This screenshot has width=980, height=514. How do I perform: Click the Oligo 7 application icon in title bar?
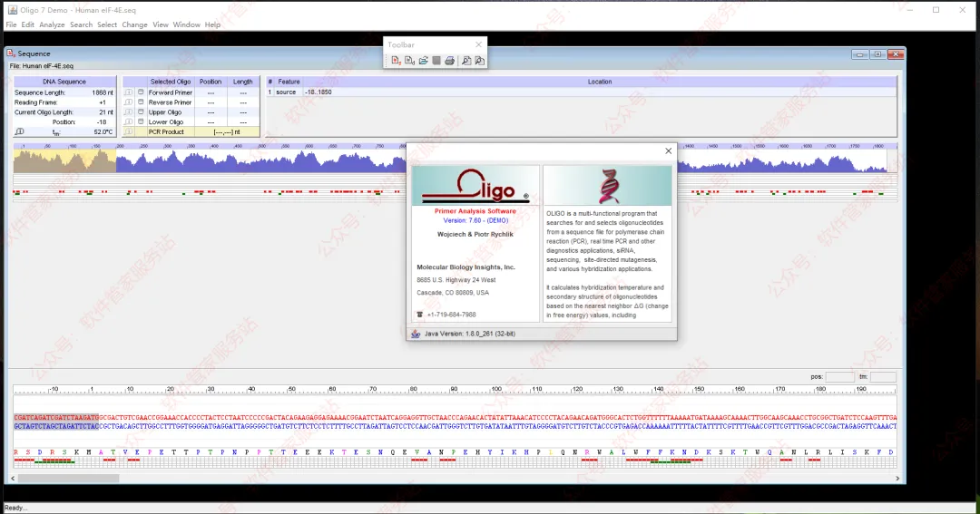click(x=13, y=10)
